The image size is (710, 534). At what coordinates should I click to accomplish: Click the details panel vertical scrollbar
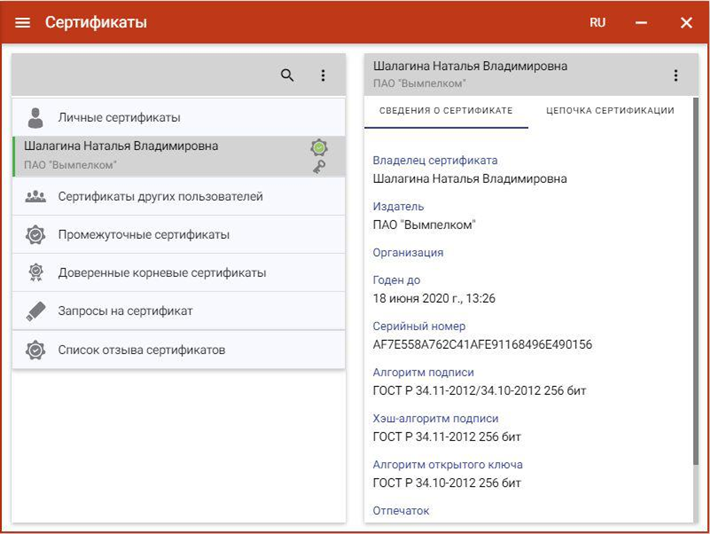click(696, 281)
